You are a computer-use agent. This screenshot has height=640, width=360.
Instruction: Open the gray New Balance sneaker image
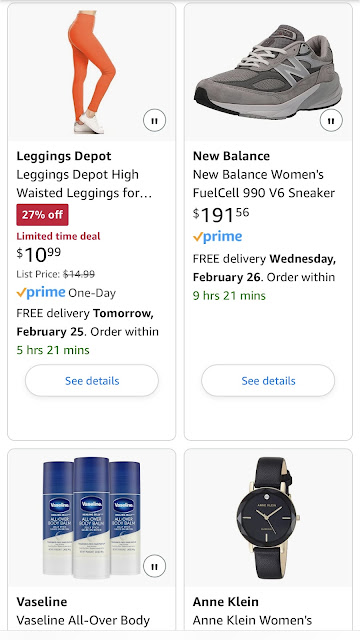point(268,72)
